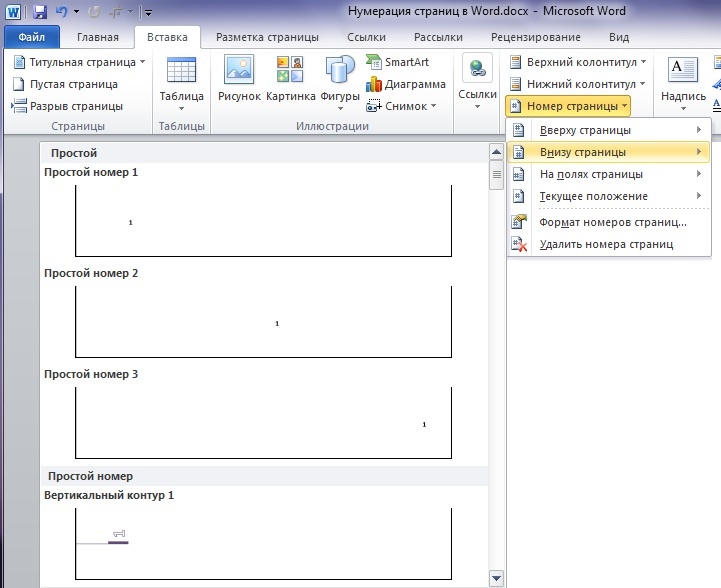Click the Вверху страницы page icon

coord(519,130)
